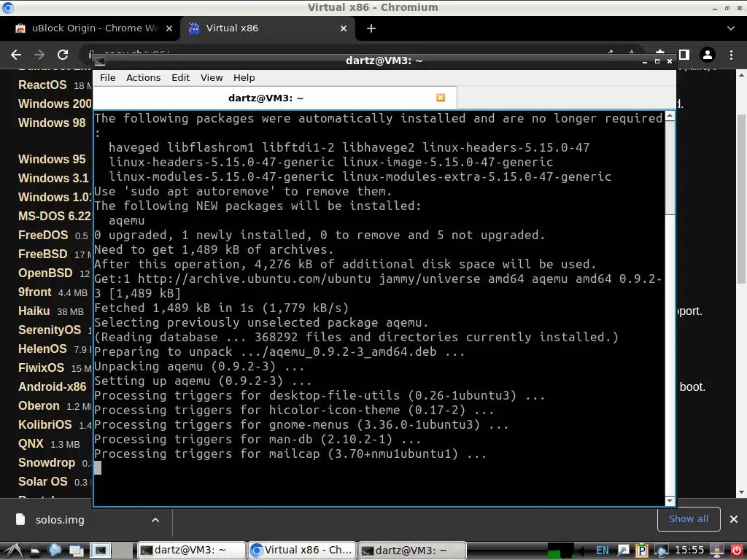Open FreeDOS link
The height and width of the screenshot is (560, 747).
coord(43,236)
